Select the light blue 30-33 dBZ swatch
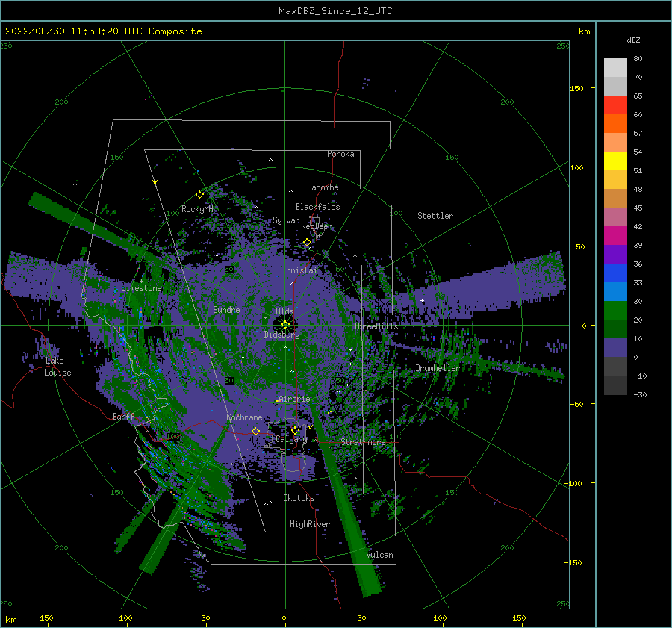The width and height of the screenshot is (672, 628). point(615,291)
